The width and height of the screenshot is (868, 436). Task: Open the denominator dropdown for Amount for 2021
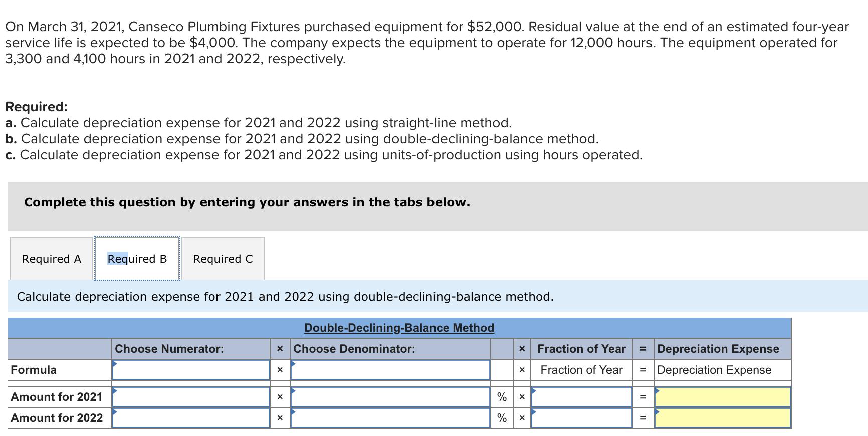click(390, 396)
